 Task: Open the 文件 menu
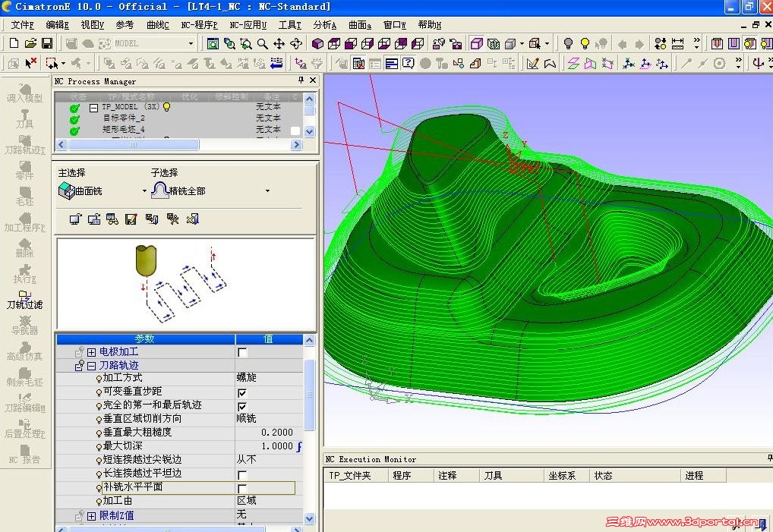[22, 24]
